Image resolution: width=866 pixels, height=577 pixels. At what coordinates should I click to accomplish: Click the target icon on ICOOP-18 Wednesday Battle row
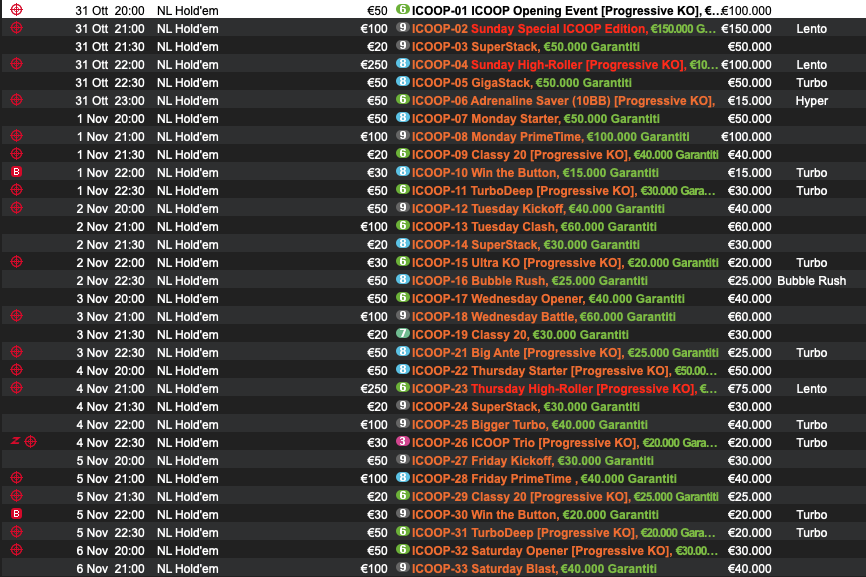click(x=17, y=315)
